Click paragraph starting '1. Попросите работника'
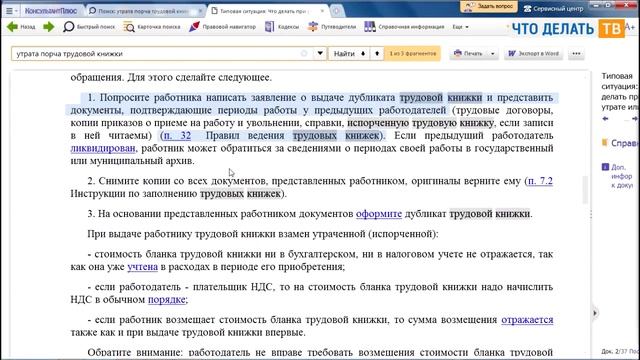The width and height of the screenshot is (640, 360). [312, 129]
